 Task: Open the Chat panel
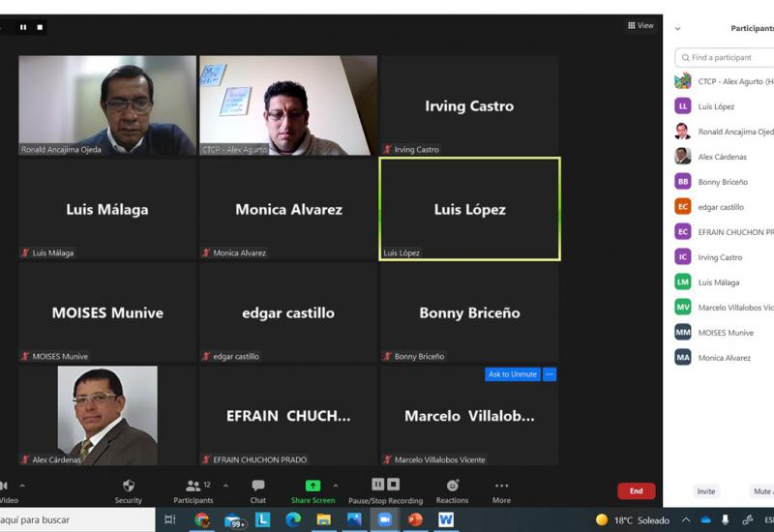pos(257,490)
